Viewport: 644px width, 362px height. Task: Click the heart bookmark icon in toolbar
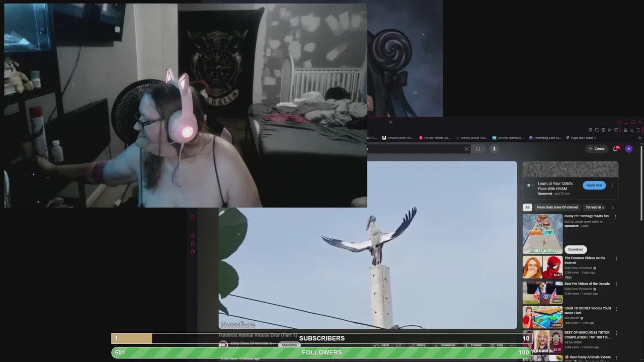616,130
